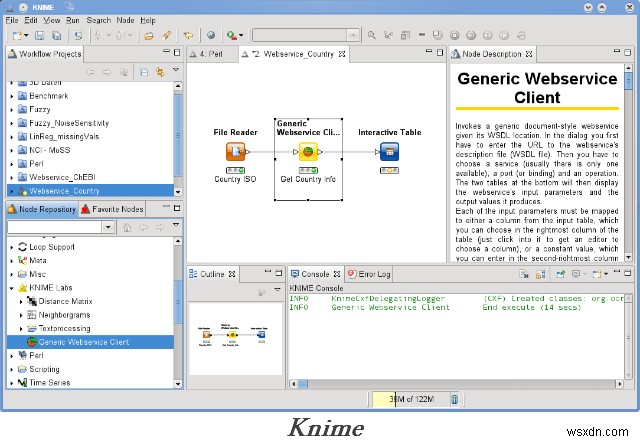Click the Country ISO node label
The width and height of the screenshot is (640, 442).
(236, 179)
